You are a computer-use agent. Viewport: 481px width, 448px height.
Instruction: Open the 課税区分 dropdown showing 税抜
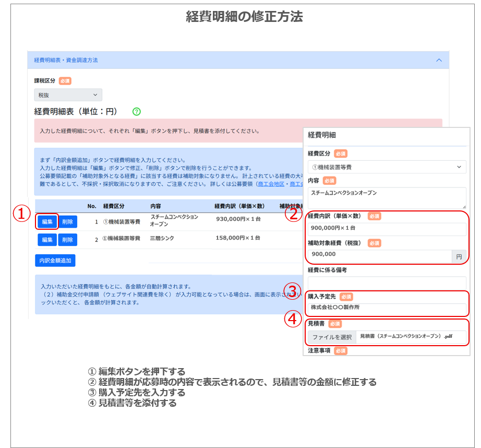(x=68, y=95)
